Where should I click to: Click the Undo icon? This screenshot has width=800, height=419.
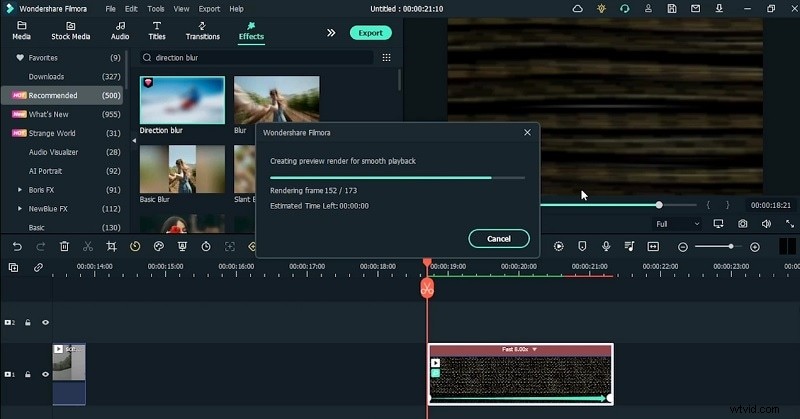coord(17,247)
